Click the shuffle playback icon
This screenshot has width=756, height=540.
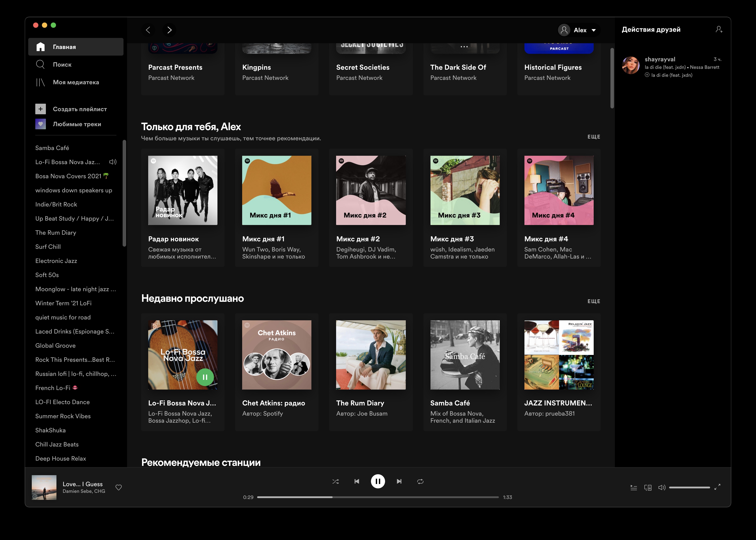tap(335, 481)
